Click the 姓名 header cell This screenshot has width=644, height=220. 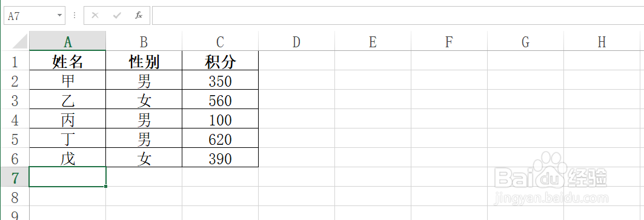tap(68, 61)
